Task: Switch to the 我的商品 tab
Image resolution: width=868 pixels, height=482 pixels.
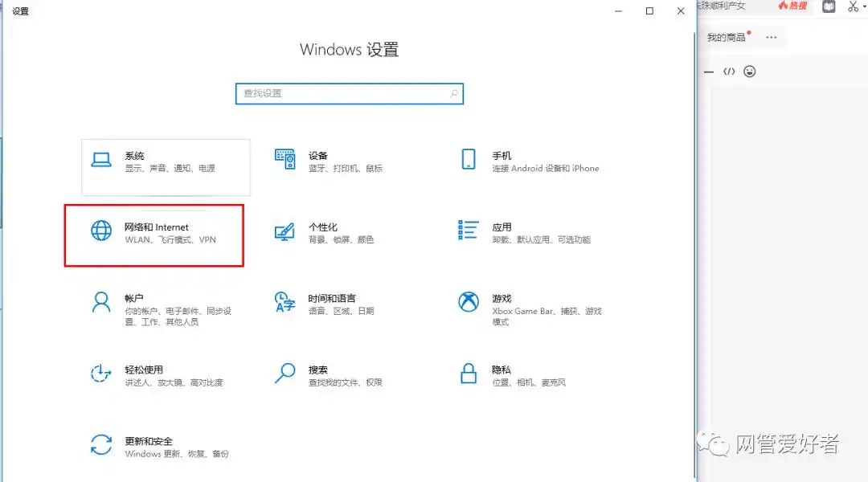Action: click(725, 36)
